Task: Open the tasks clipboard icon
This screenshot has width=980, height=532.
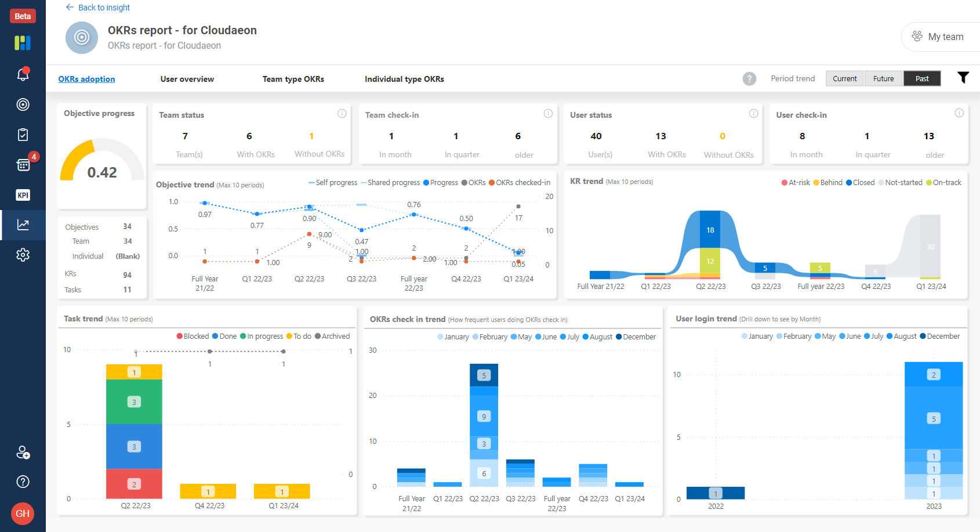Action: [23, 135]
